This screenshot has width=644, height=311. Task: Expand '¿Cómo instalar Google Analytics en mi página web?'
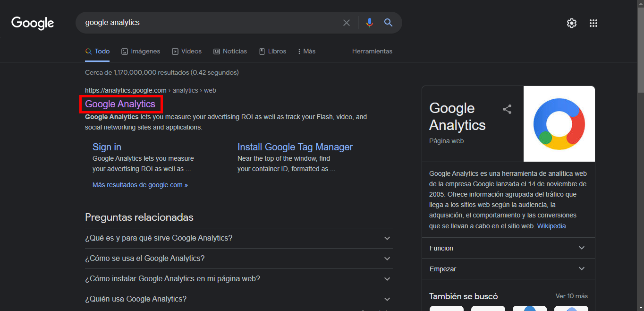[238, 279]
